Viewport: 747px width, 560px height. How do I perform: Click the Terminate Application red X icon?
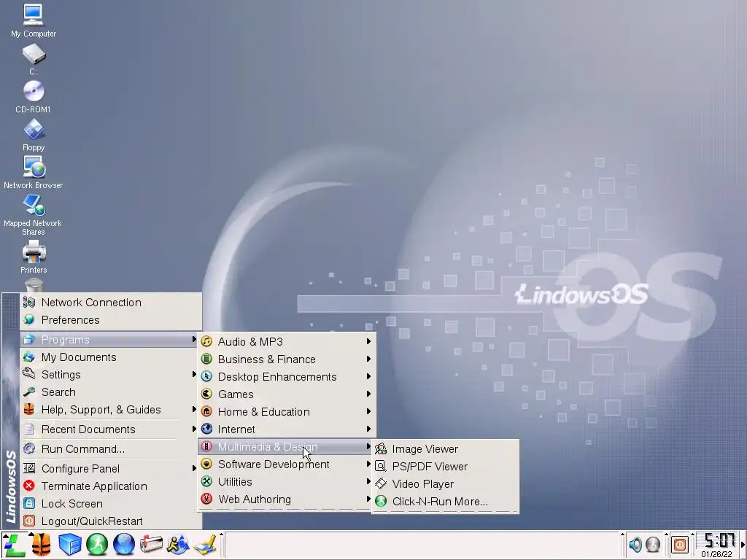[29, 486]
